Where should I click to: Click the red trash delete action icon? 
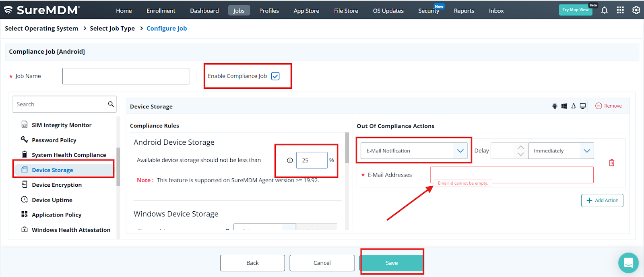pos(611,163)
